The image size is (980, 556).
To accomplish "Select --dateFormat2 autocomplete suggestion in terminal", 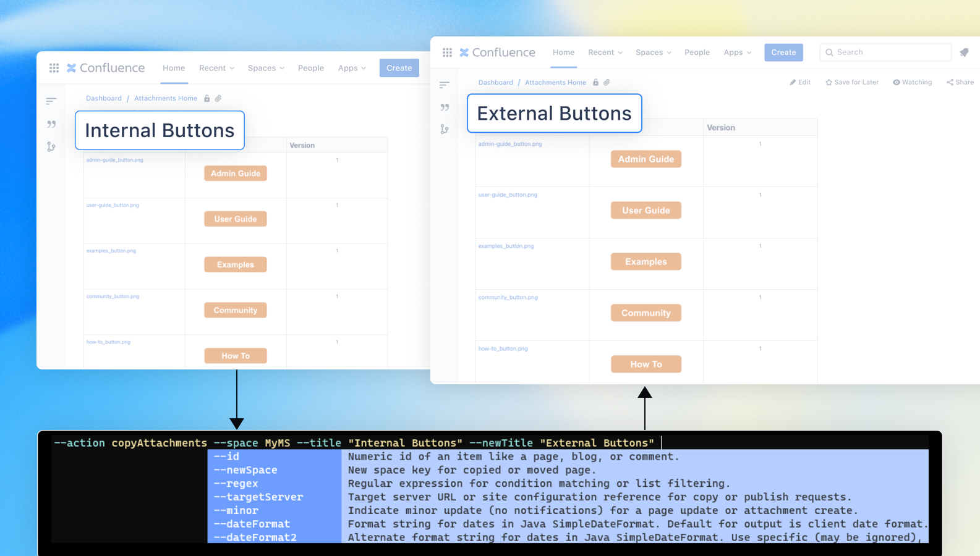I will coord(568,537).
